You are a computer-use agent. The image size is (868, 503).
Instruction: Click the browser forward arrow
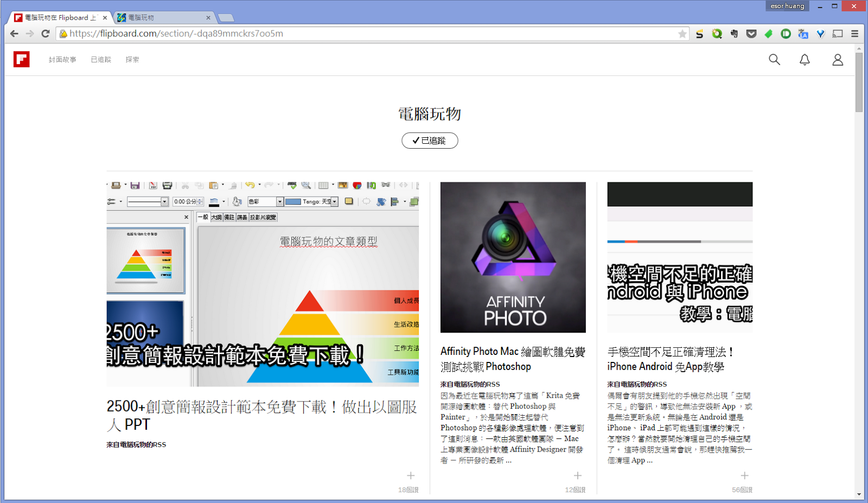30,34
